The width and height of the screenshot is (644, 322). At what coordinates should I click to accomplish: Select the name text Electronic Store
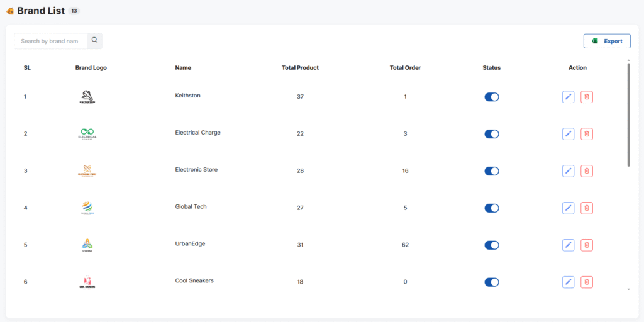196,170
